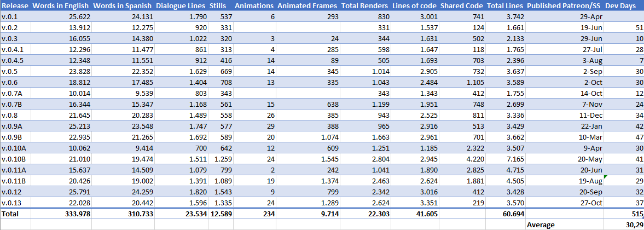Click the "Words in English" header cell

click(61, 6)
